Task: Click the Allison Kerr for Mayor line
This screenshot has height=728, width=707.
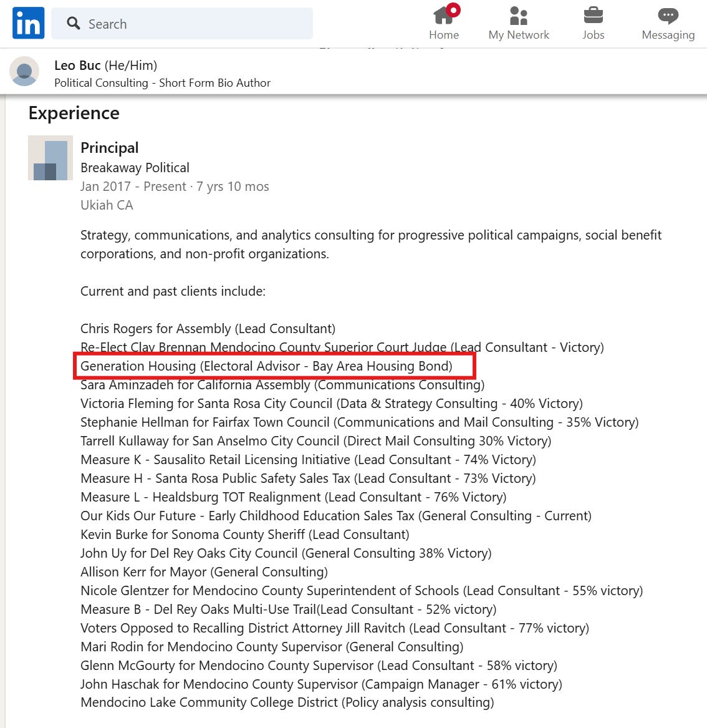Action: [x=204, y=572]
